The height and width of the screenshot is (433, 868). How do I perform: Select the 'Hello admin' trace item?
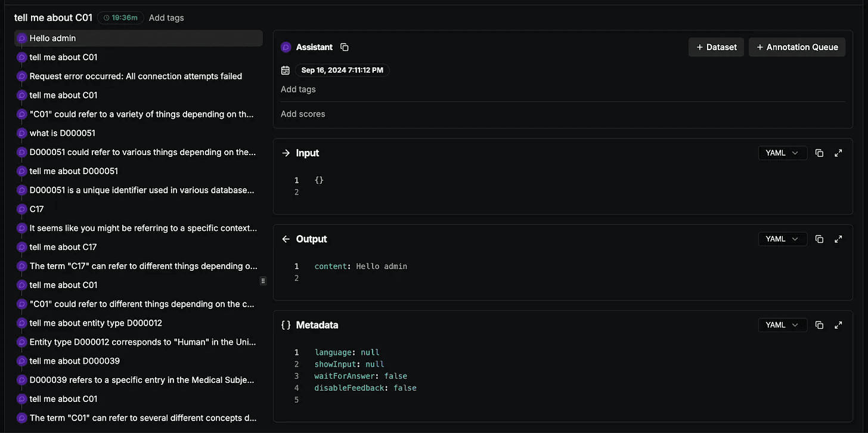(138, 38)
